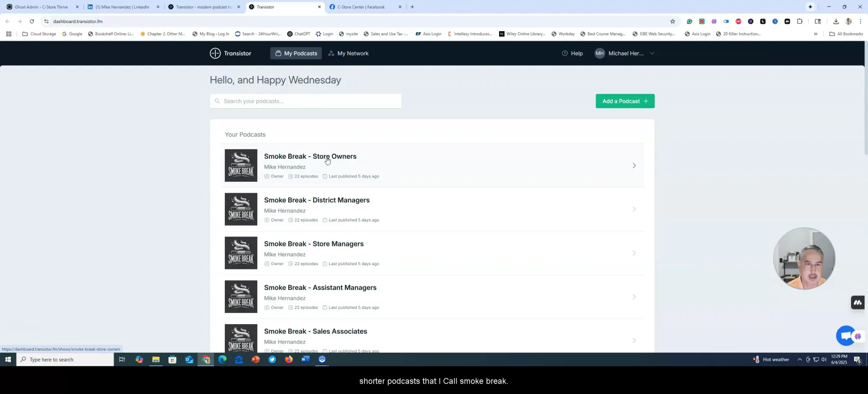Open the browser extensions puzzle icon
Viewport: 868px width, 394px height.
click(x=799, y=21)
